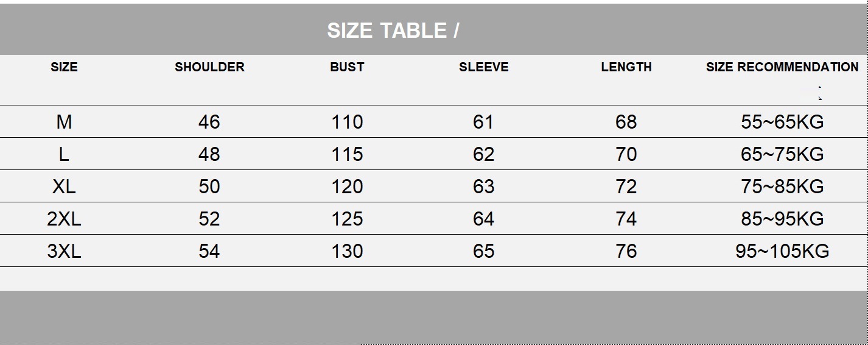868x345 pixels.
Task: Select the SLEEVE column header
Action: point(483,67)
